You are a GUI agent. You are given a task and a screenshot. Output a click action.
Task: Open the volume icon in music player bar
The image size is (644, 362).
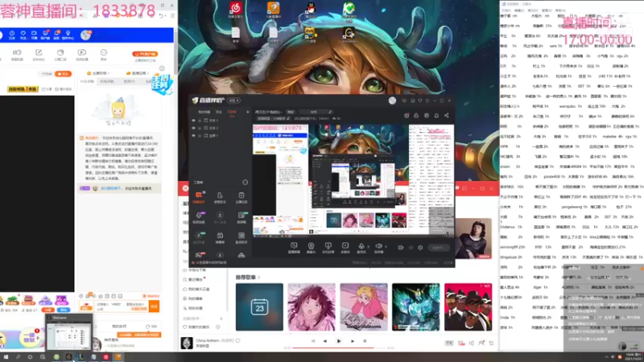coord(472,343)
